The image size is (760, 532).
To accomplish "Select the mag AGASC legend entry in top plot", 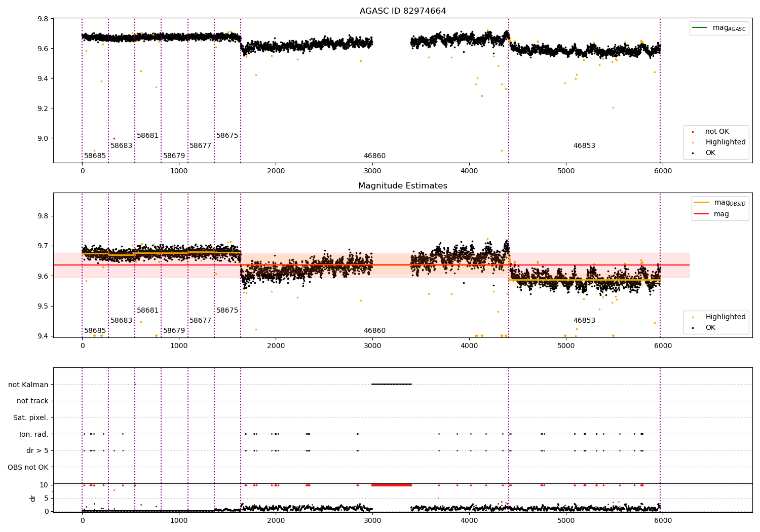I will click(719, 28).
